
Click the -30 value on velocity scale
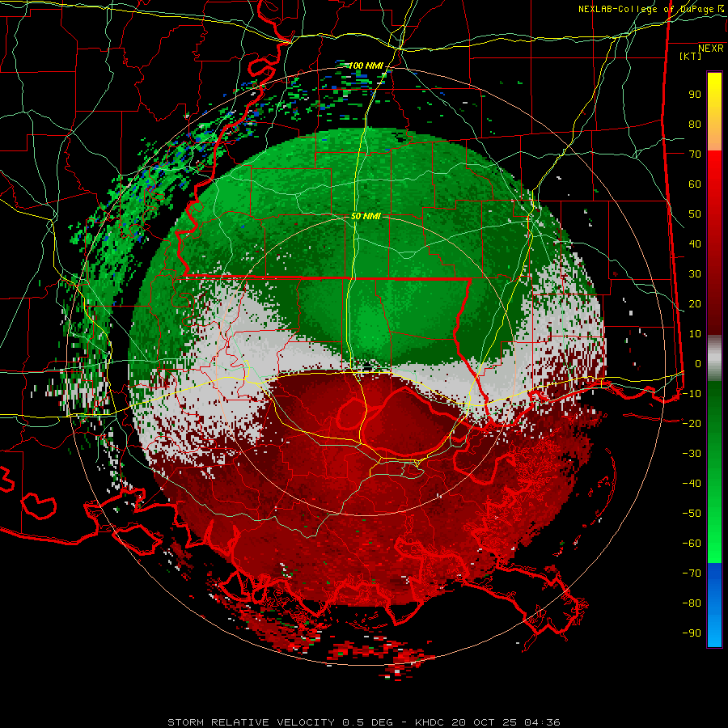pyautogui.click(x=692, y=454)
